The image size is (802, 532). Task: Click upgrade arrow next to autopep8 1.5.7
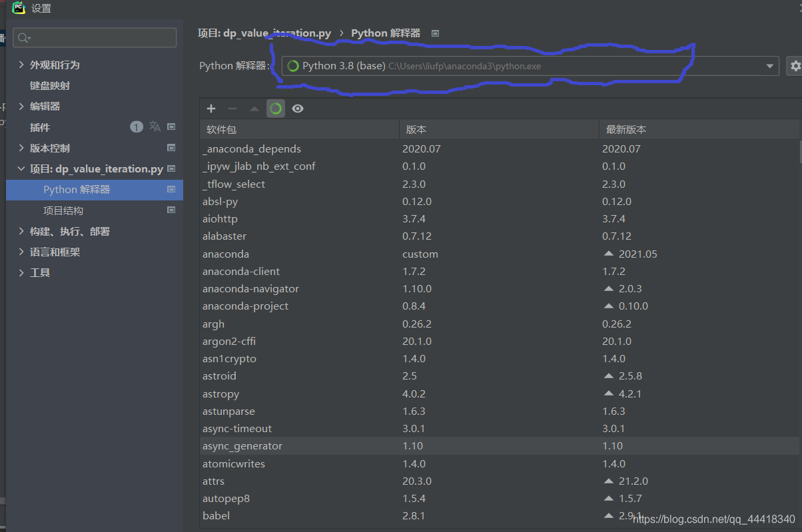[x=608, y=498]
